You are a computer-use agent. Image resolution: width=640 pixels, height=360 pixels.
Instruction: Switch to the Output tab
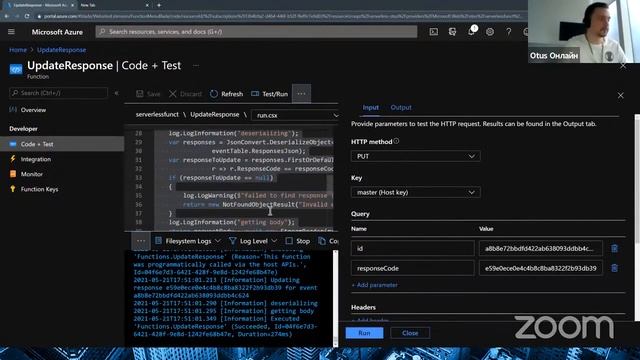[x=401, y=107]
